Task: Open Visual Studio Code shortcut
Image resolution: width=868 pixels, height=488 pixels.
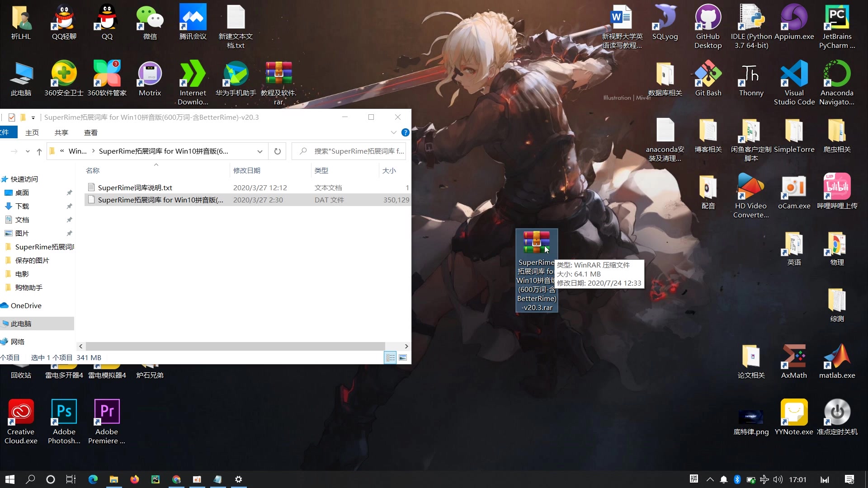Action: 794,83
